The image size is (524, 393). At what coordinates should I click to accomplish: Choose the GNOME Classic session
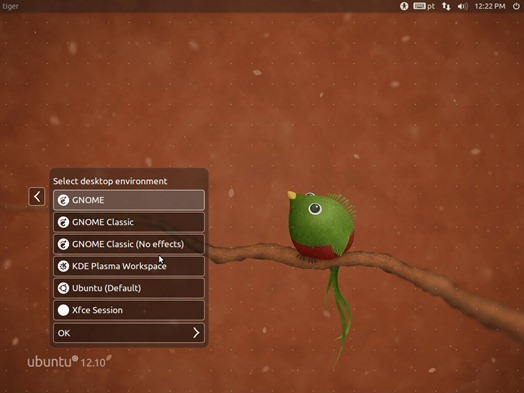129,222
